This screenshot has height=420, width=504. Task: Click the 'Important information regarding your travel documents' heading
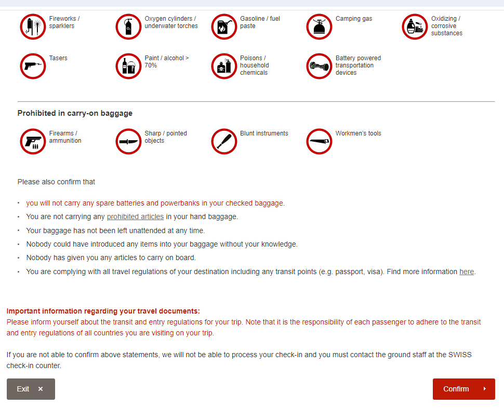click(x=103, y=311)
